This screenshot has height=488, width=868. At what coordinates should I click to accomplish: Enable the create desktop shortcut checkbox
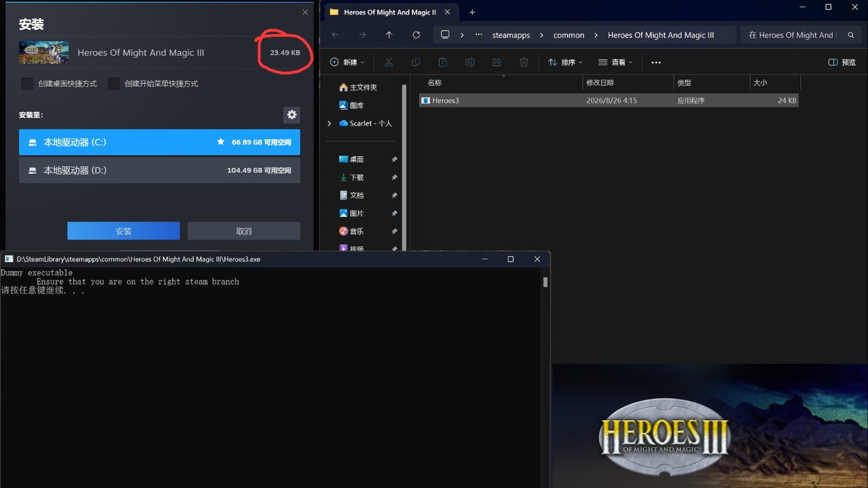coord(27,84)
